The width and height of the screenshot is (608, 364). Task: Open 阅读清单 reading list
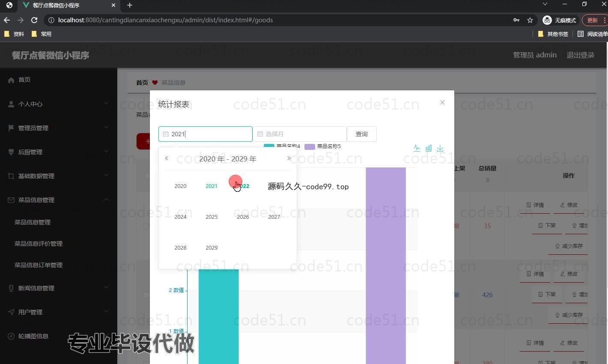pyautogui.click(x=593, y=34)
